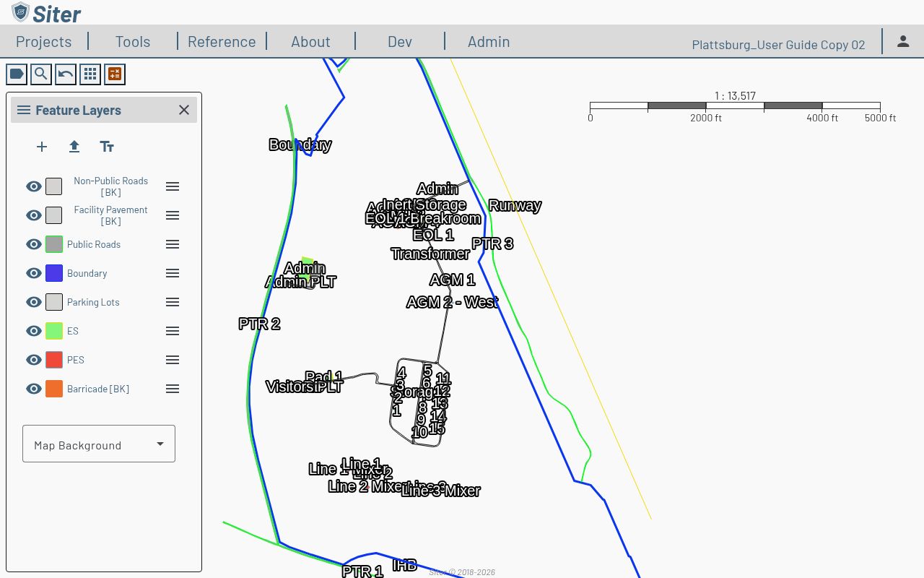924x578 pixels.
Task: Click the Feature Layers panel title
Action: (78, 110)
